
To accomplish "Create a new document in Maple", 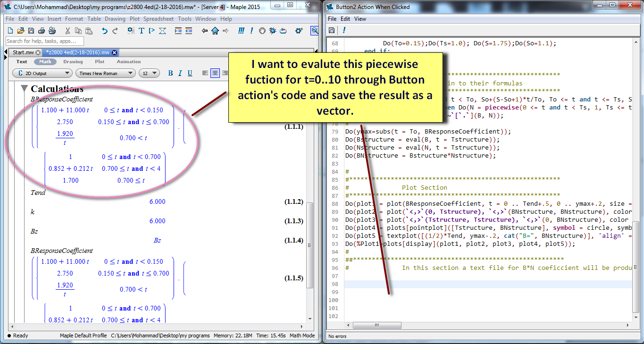I will [x=10, y=31].
